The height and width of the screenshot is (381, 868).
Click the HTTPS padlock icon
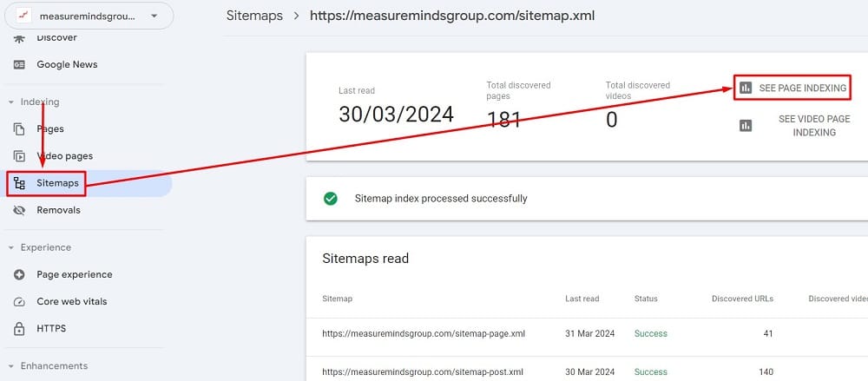point(19,329)
